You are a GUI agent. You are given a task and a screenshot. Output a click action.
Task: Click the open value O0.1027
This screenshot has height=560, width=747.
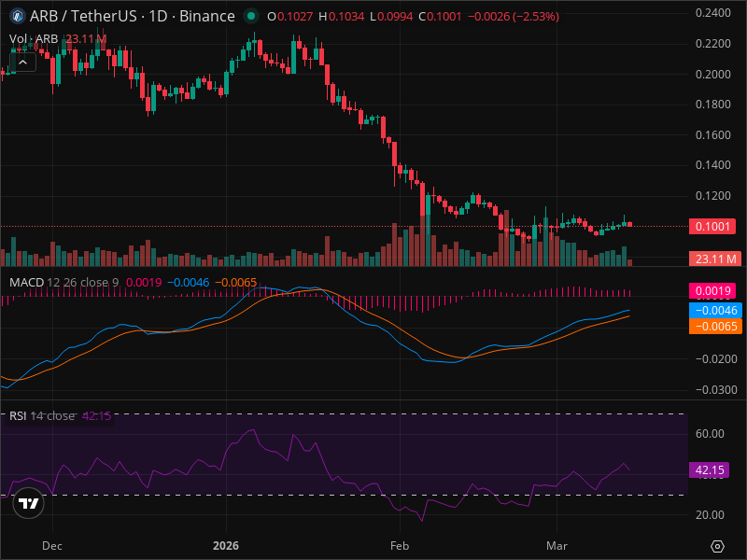tap(289, 17)
